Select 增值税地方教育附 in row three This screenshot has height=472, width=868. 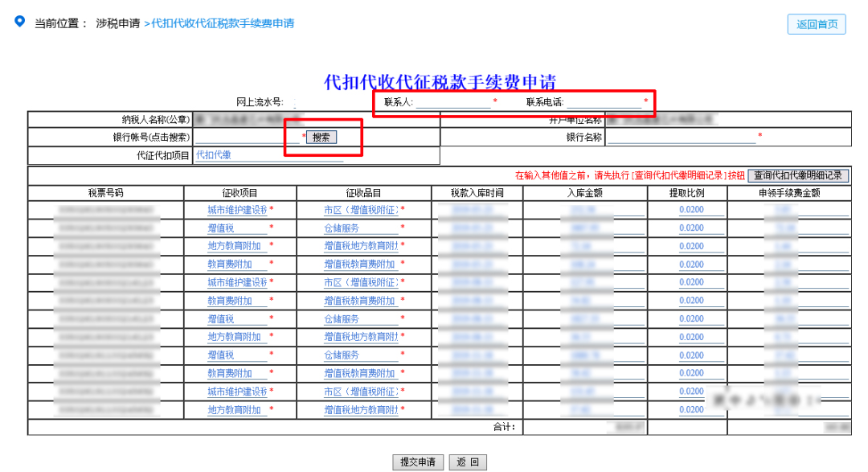pyautogui.click(x=359, y=246)
